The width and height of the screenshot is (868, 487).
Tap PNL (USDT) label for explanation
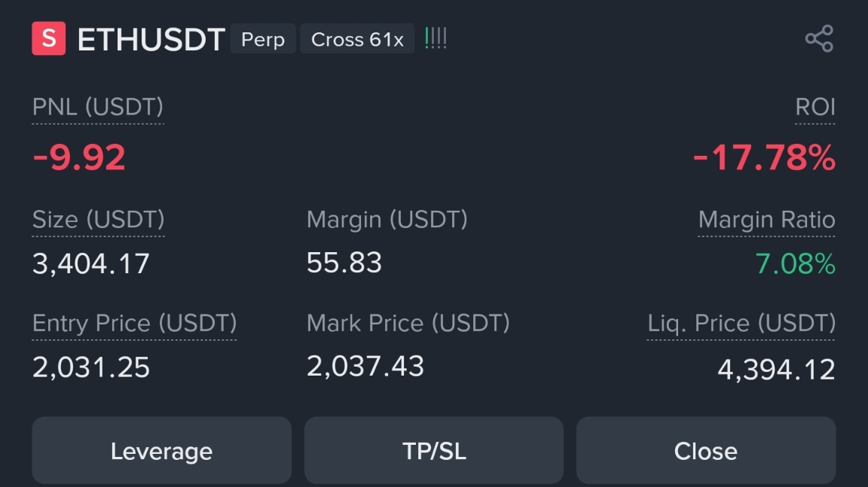[x=98, y=107]
